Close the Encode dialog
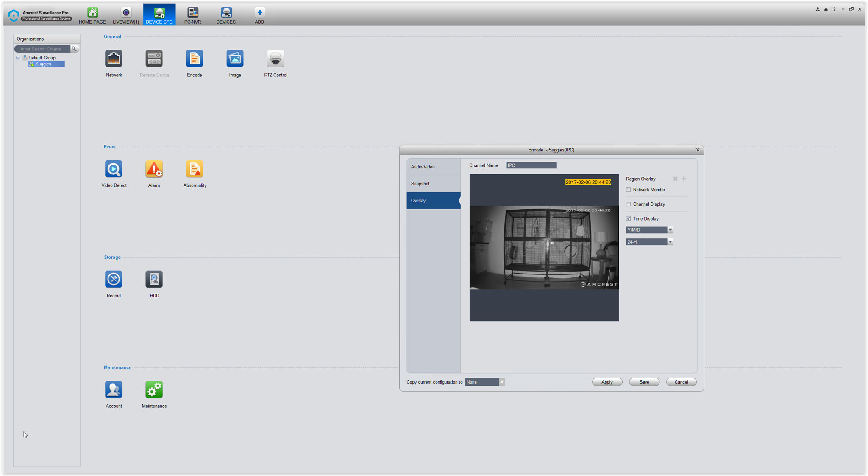The height and width of the screenshot is (476, 868). point(698,150)
